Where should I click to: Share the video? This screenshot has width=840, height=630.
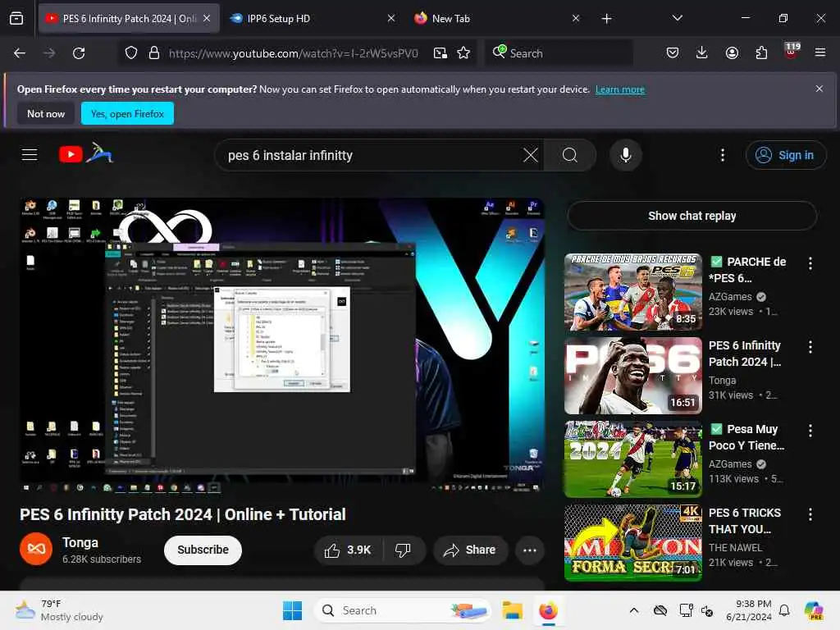[x=470, y=550]
